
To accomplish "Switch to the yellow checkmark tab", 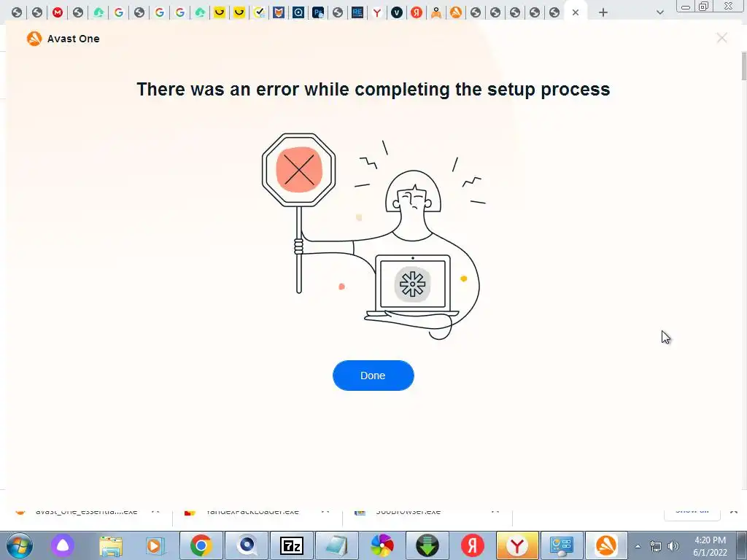I will tap(259, 12).
